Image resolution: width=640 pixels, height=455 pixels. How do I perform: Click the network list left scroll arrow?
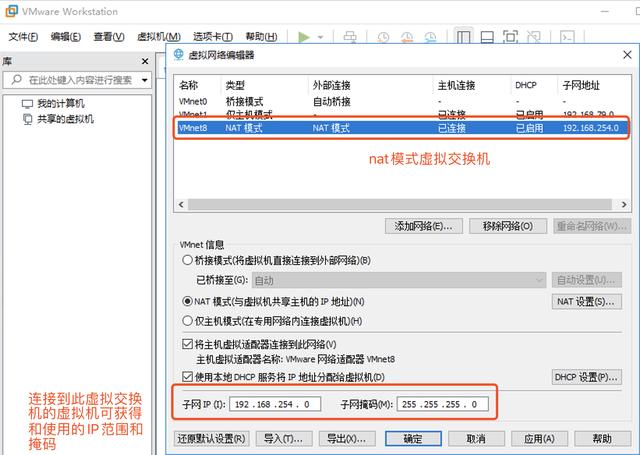[x=181, y=204]
